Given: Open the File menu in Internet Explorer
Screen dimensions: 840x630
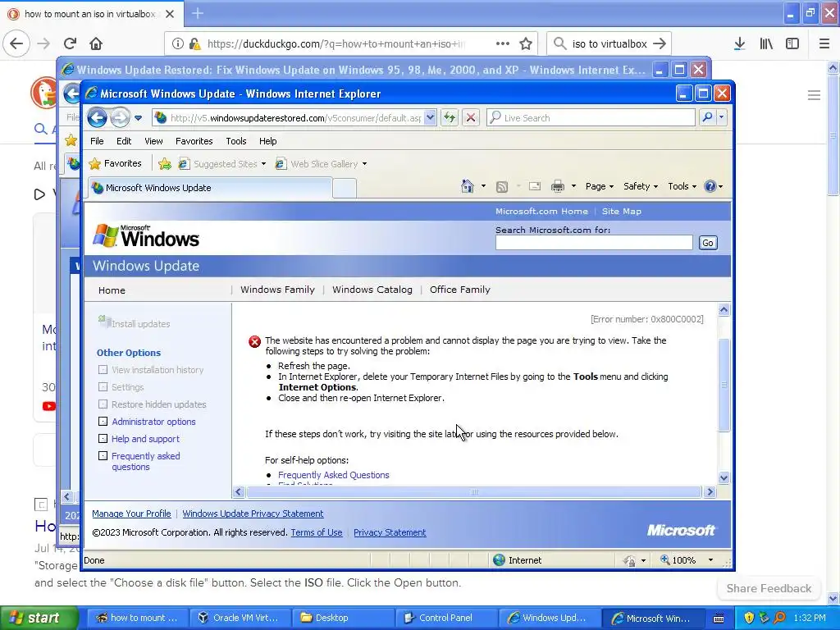Looking at the screenshot, I should point(97,141).
